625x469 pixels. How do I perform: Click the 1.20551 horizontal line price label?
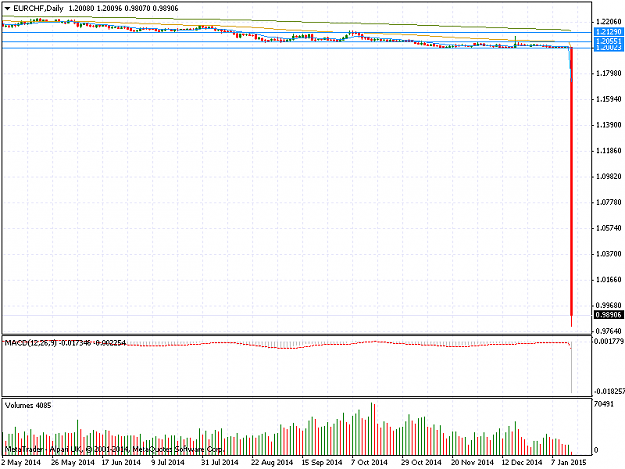[x=608, y=41]
